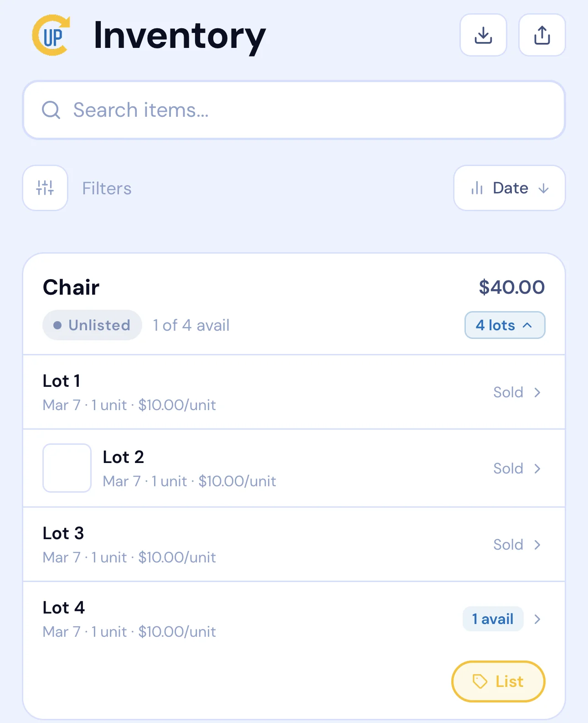The image size is (588, 723).
Task: Click the download import icon
Action: click(483, 35)
